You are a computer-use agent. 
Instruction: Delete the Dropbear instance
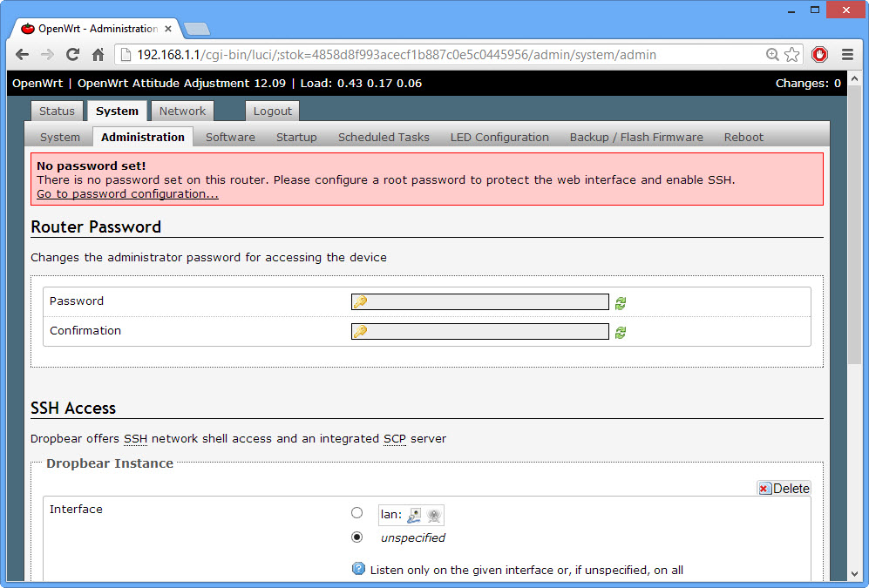pos(784,489)
